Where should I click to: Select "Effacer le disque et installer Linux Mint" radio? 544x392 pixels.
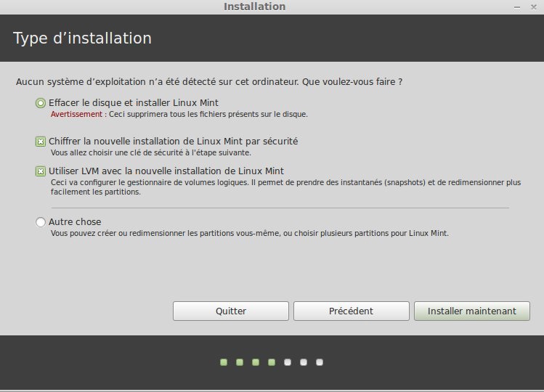click(x=41, y=103)
